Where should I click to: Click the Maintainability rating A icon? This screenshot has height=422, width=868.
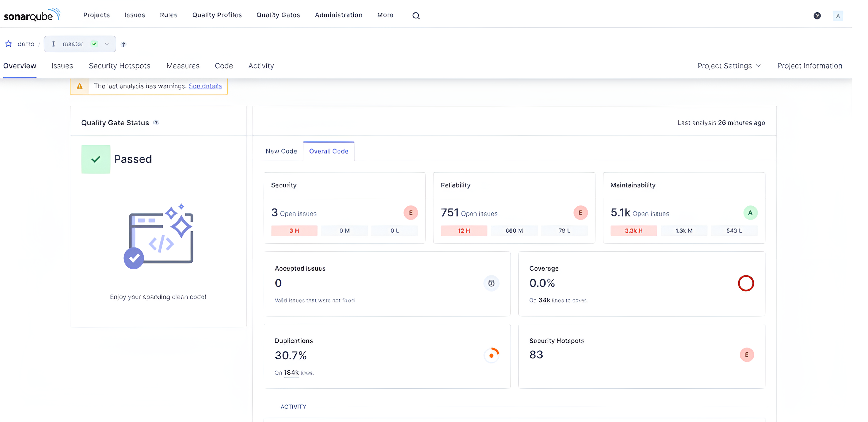(750, 212)
